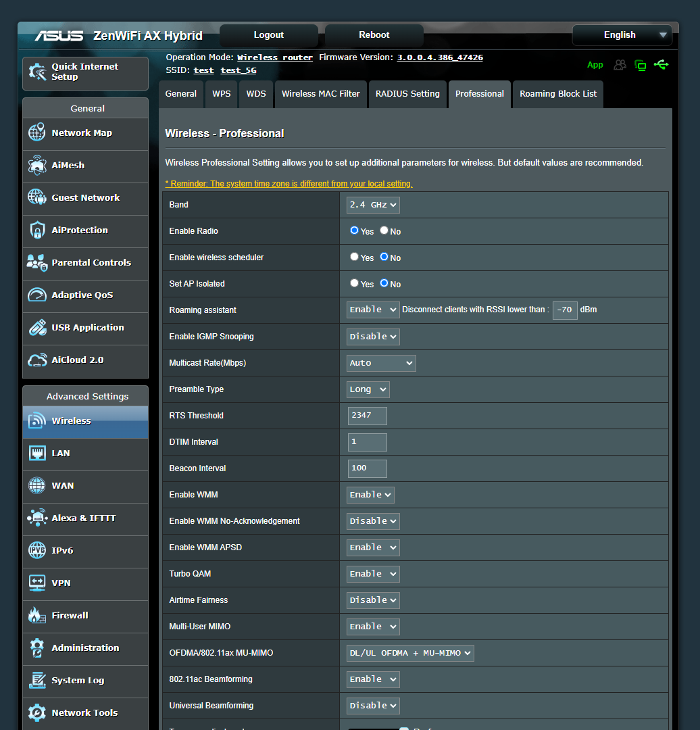Screen dimensions: 700x730
Task: Open the Roaming Block List tab
Action: point(557,94)
